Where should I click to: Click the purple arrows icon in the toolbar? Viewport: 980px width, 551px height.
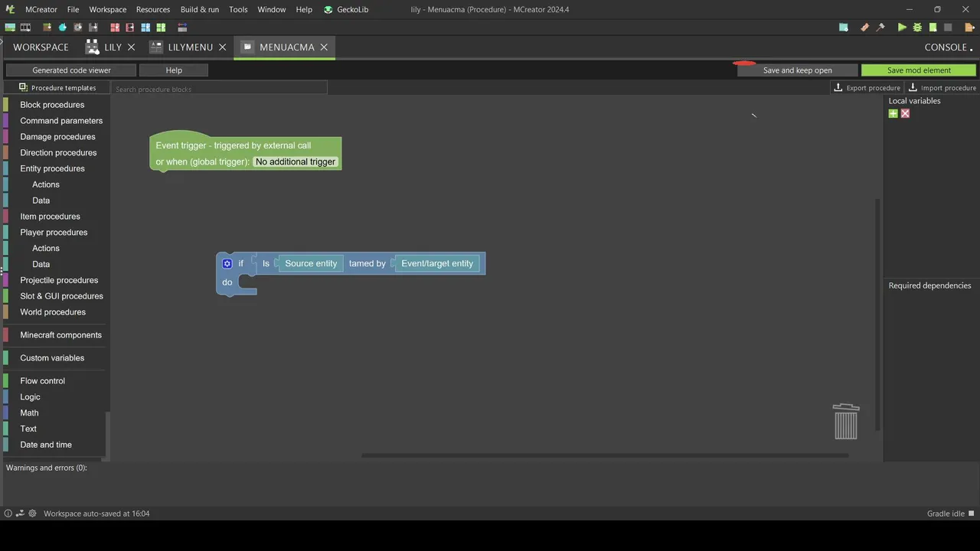click(x=182, y=28)
